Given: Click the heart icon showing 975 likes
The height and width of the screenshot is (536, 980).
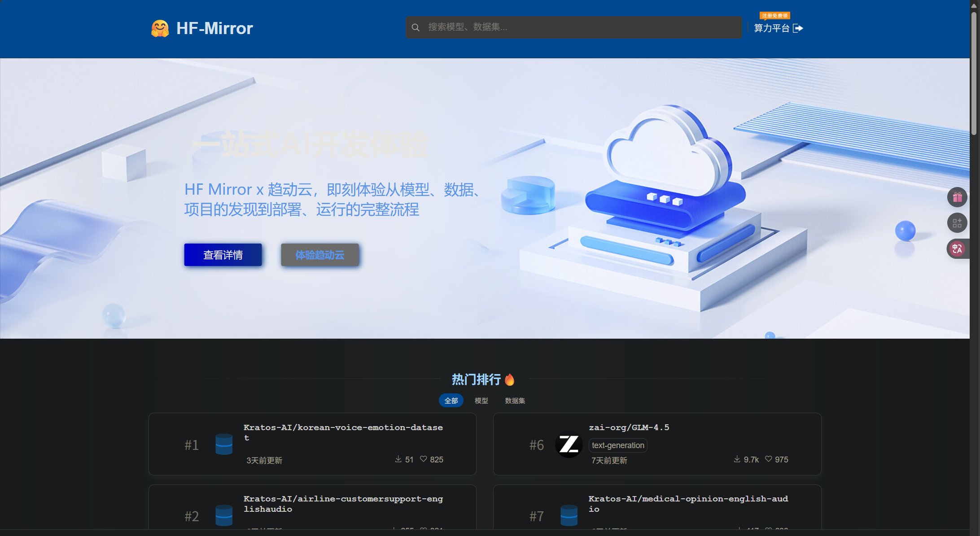Looking at the screenshot, I should tap(768, 459).
